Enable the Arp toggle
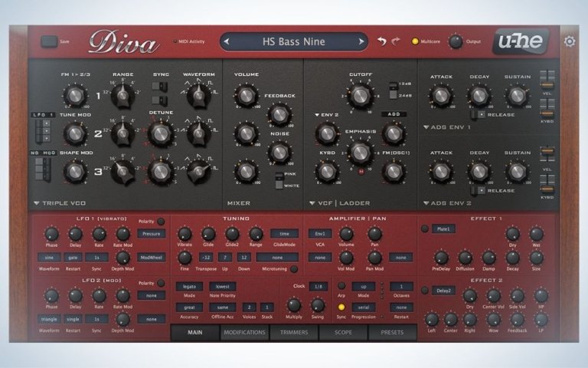The height and width of the screenshot is (368, 588). [x=341, y=286]
